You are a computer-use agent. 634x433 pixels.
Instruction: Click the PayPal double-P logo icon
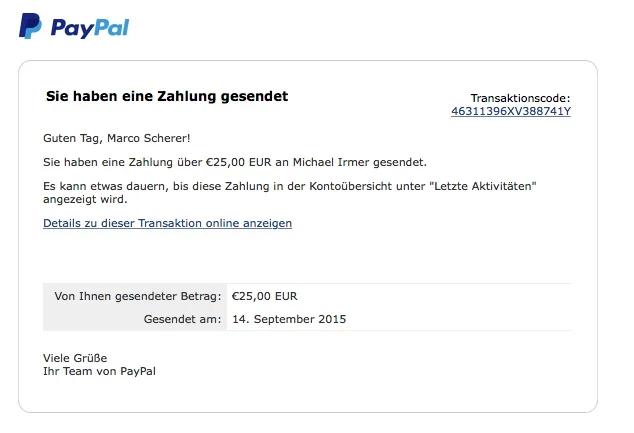tap(30, 26)
